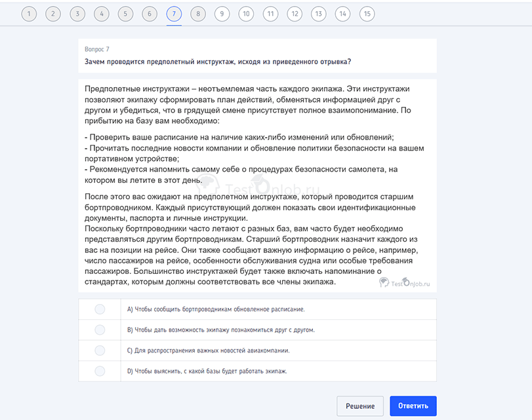
Task: Jump to question 12
Action: [x=295, y=14]
